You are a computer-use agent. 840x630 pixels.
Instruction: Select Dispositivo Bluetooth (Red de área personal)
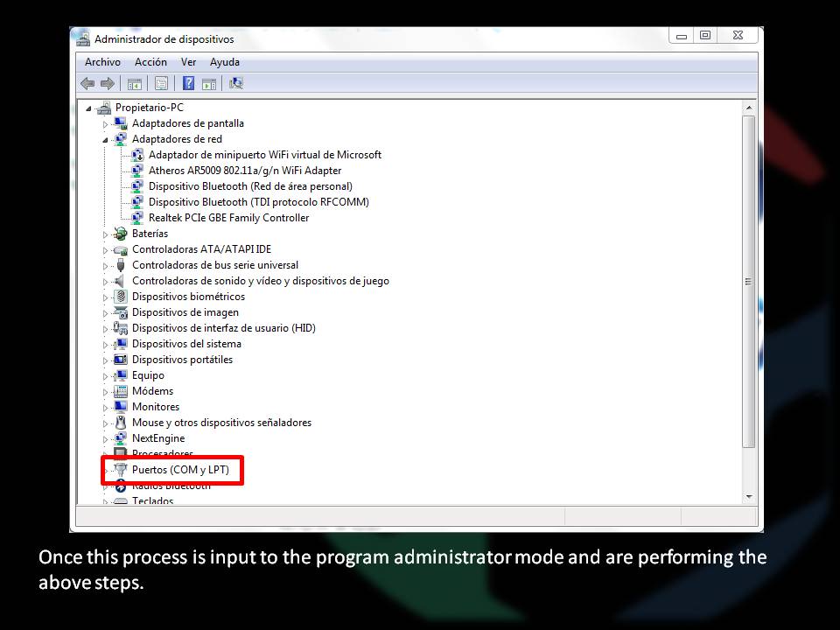pyautogui.click(x=250, y=186)
